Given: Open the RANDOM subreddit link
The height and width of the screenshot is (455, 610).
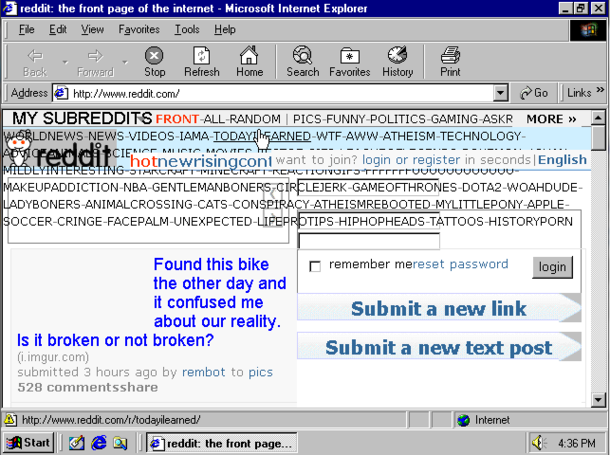Looking at the screenshot, I should (x=255, y=119).
